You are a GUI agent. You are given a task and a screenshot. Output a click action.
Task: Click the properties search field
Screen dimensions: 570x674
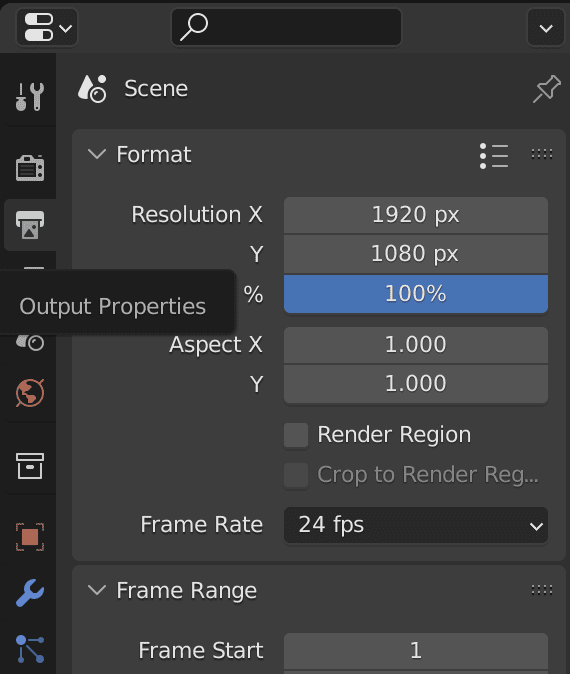(286, 27)
